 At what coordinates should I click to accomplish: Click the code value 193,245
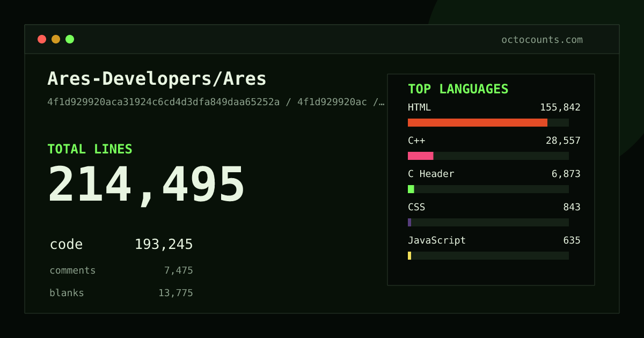tap(164, 245)
